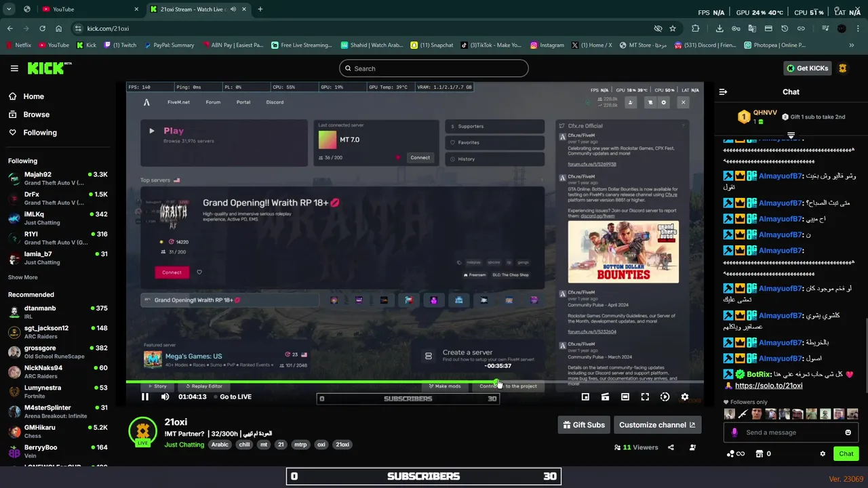Viewport: 868px width, 488px height.
Task: Expand the gift leaderboard chevron in chat
Action: click(x=791, y=135)
